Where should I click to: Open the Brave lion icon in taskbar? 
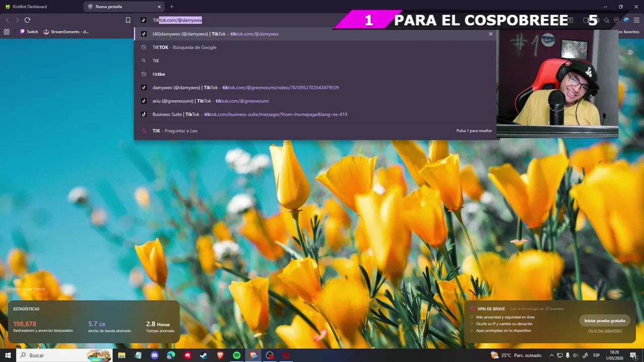pyautogui.click(x=220, y=355)
